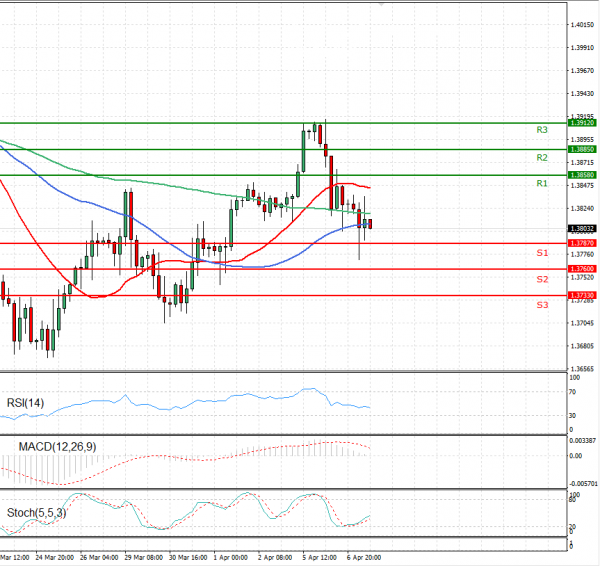Click the 1.39910 price axis value
Viewport: 600px width, 566px height.
point(582,48)
